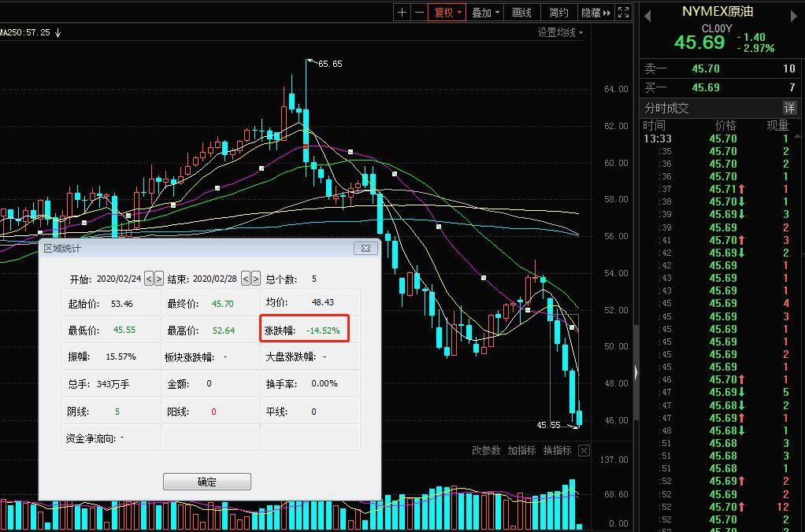The width and height of the screenshot is (805, 532).
Task: Click 换指标 to change indicator
Action: pos(557,450)
